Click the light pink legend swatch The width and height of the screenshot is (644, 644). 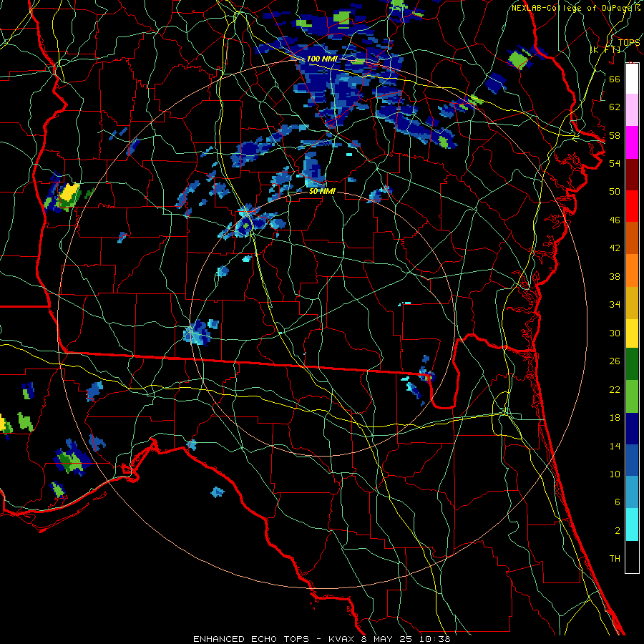[x=632, y=109]
